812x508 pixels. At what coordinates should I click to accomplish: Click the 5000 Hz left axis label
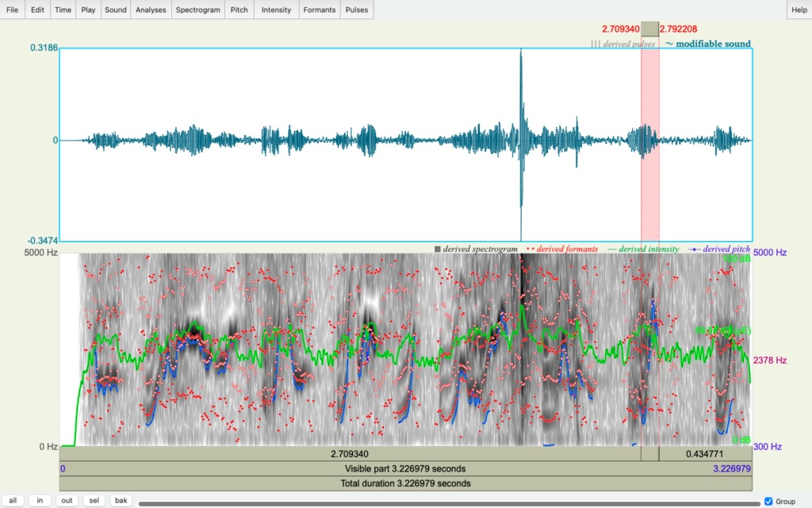click(x=41, y=252)
